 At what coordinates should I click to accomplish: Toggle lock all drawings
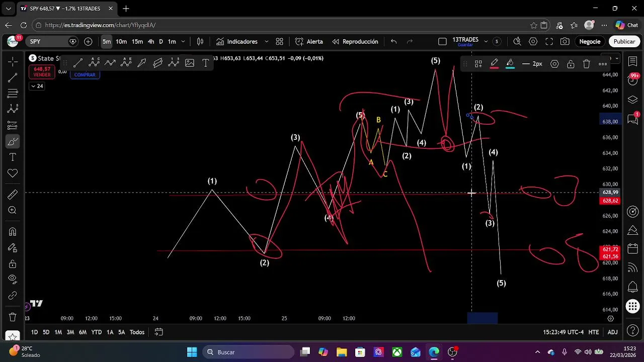[x=13, y=264]
